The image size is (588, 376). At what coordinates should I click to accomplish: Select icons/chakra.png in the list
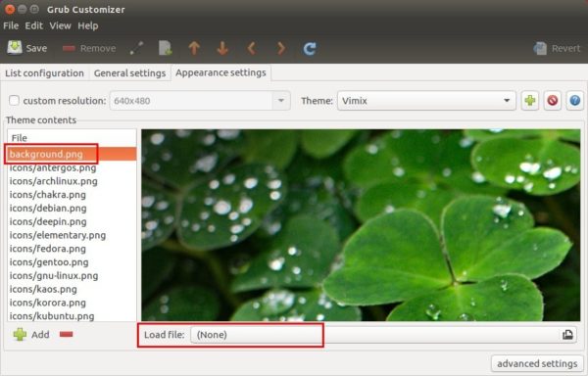coord(72,195)
